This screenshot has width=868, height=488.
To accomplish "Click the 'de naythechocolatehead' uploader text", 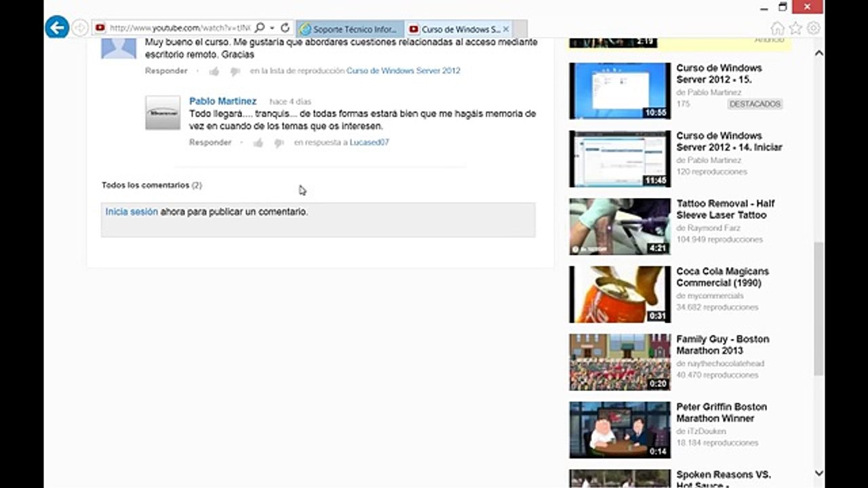I will click(720, 364).
